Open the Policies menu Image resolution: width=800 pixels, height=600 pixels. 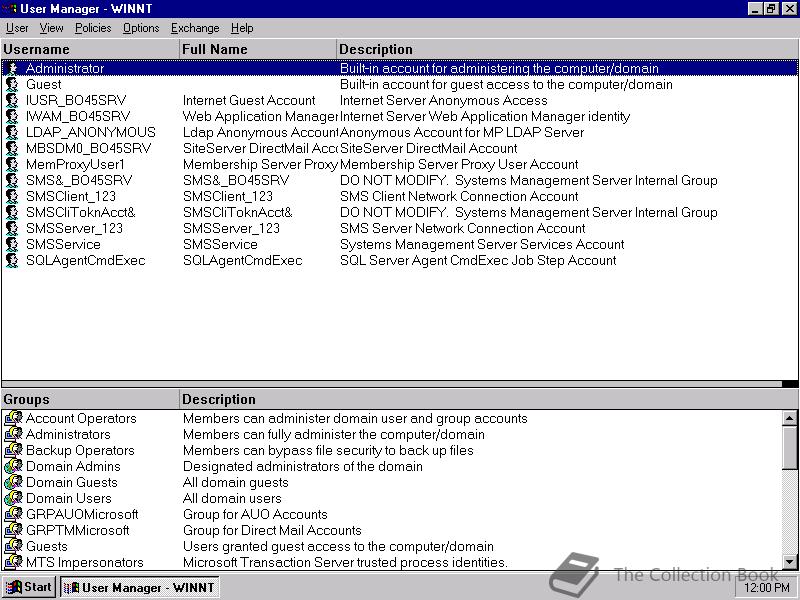(93, 28)
